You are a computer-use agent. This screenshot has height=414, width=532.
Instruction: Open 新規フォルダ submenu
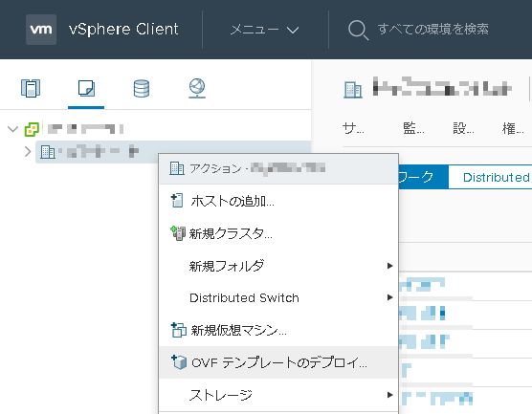[278, 266]
